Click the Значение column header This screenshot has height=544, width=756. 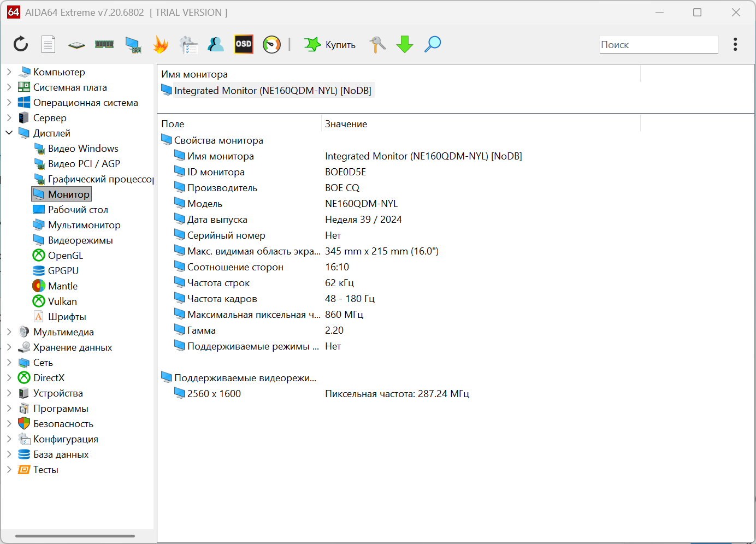pos(481,124)
